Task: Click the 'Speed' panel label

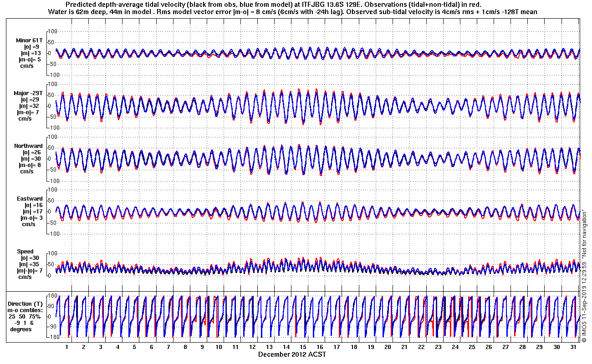Action: [25, 252]
